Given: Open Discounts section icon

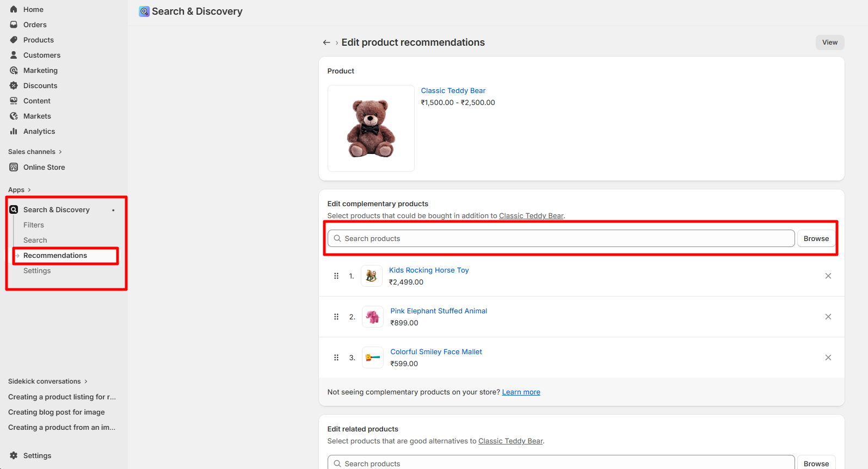Looking at the screenshot, I should click(14, 85).
